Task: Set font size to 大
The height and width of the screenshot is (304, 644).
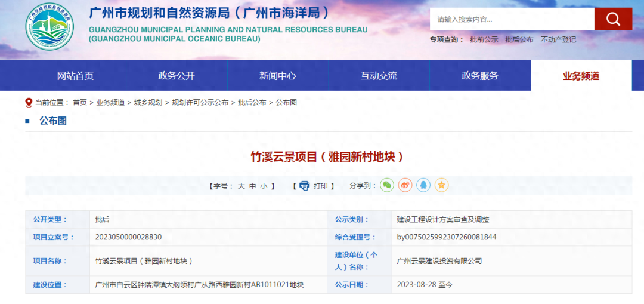Action: 241,186
